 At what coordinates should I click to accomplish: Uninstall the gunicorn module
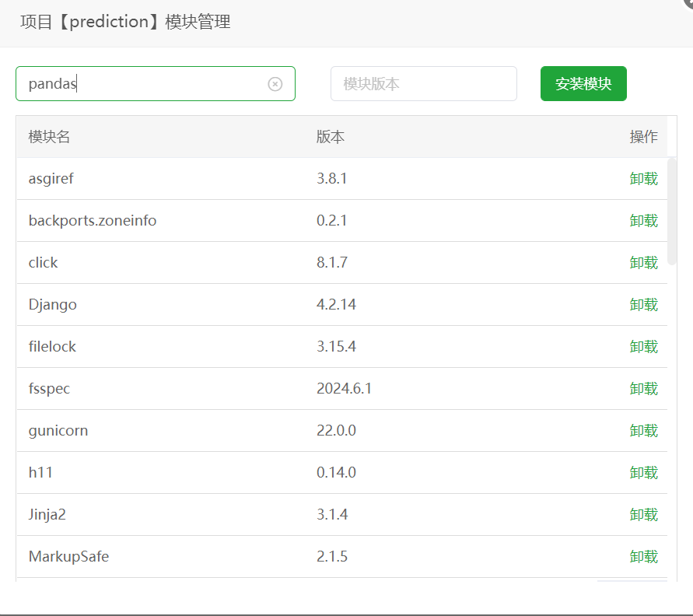(x=643, y=430)
